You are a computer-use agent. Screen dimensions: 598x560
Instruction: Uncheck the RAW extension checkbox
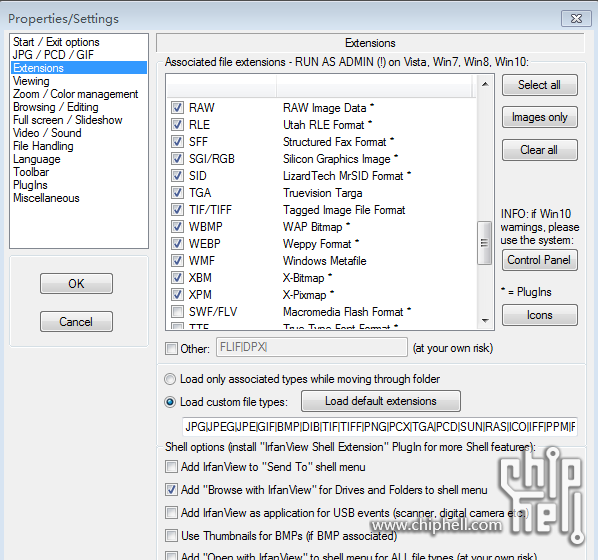(x=177, y=108)
